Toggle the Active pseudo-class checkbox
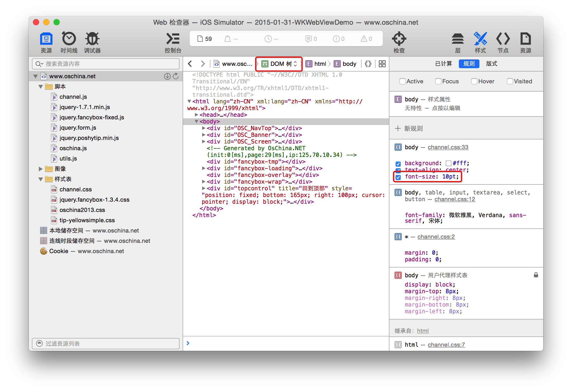Image resolution: width=572 pixels, height=392 pixels. [x=400, y=81]
